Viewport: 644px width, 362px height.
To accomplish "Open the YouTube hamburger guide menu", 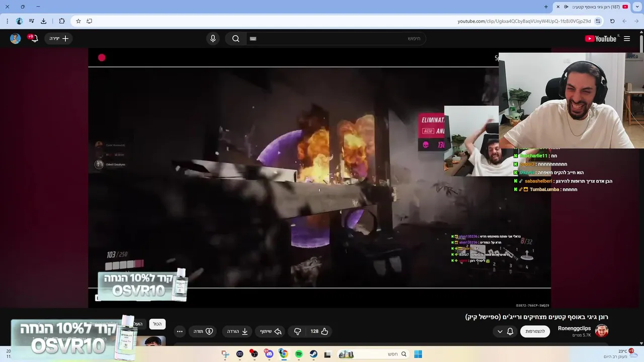I will (x=627, y=39).
